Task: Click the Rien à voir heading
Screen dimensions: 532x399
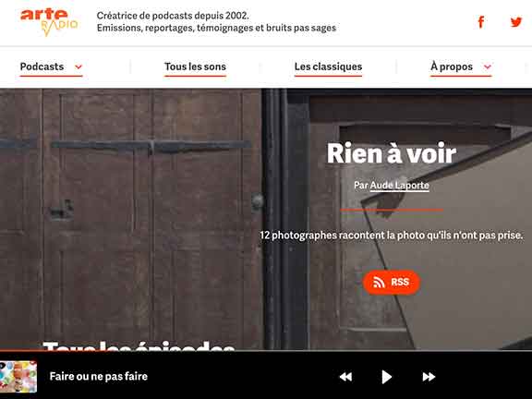Action: point(392,153)
